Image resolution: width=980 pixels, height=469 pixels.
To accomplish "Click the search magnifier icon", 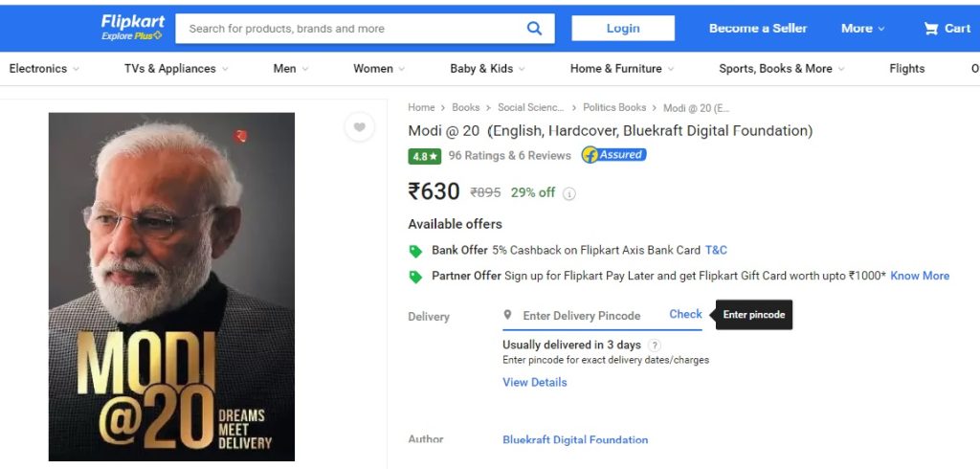I will pos(534,29).
